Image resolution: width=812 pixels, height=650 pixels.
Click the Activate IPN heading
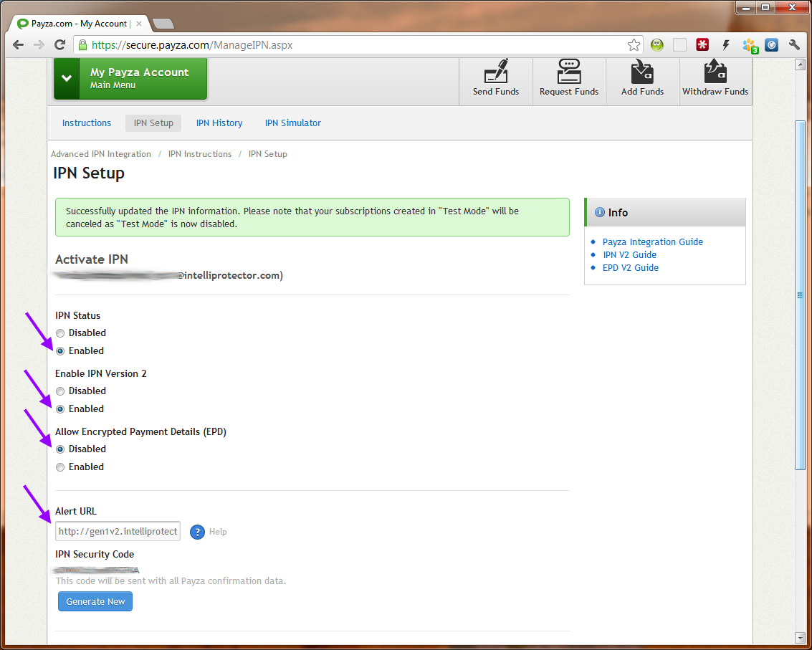coord(92,259)
